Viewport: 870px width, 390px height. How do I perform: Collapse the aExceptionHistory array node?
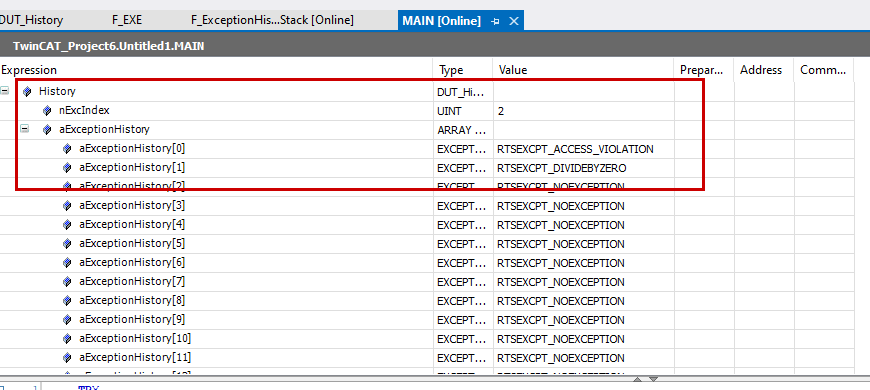click(24, 129)
